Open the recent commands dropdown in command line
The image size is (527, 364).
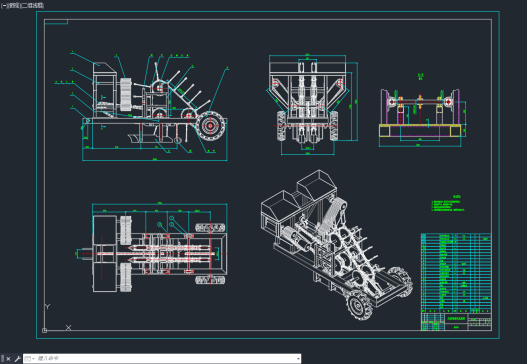[x=30, y=359]
